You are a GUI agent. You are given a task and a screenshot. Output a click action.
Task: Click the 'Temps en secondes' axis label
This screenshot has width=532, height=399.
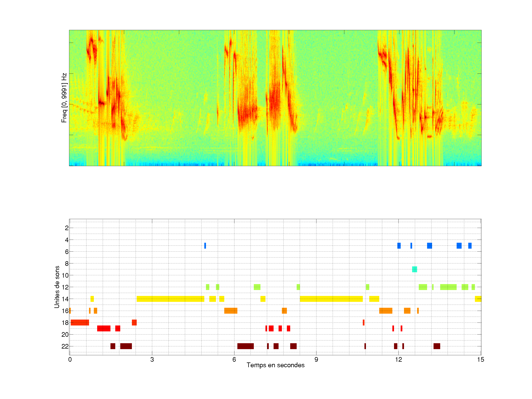pos(275,365)
